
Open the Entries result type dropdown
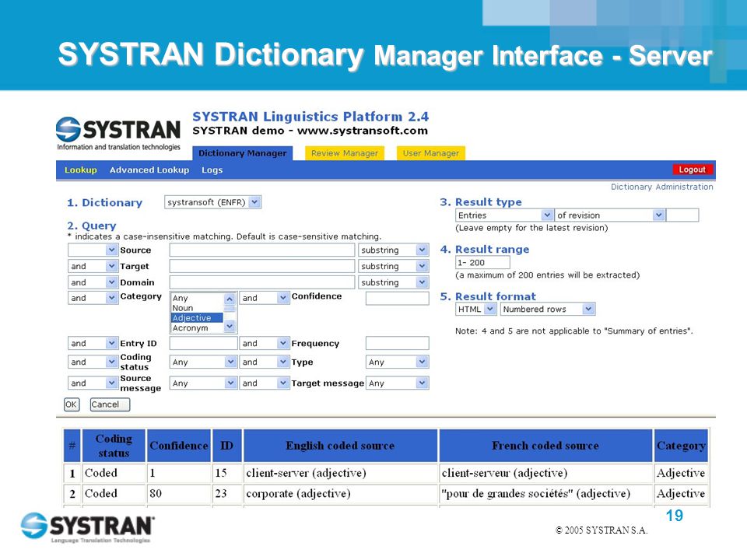[504, 215]
